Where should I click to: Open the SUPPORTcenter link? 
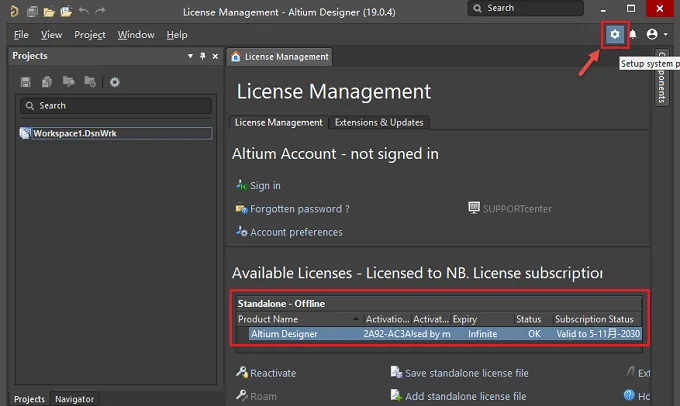tap(517, 209)
